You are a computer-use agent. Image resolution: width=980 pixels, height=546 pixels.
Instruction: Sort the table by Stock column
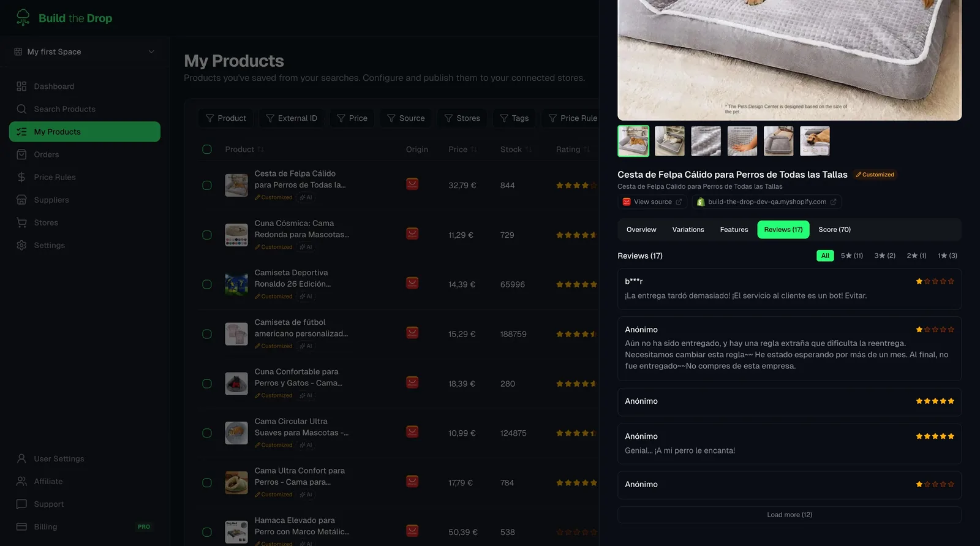pos(516,150)
